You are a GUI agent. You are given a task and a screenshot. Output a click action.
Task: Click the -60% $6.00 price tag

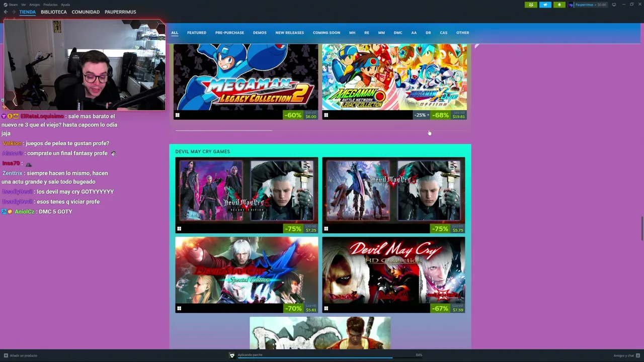pos(300,115)
